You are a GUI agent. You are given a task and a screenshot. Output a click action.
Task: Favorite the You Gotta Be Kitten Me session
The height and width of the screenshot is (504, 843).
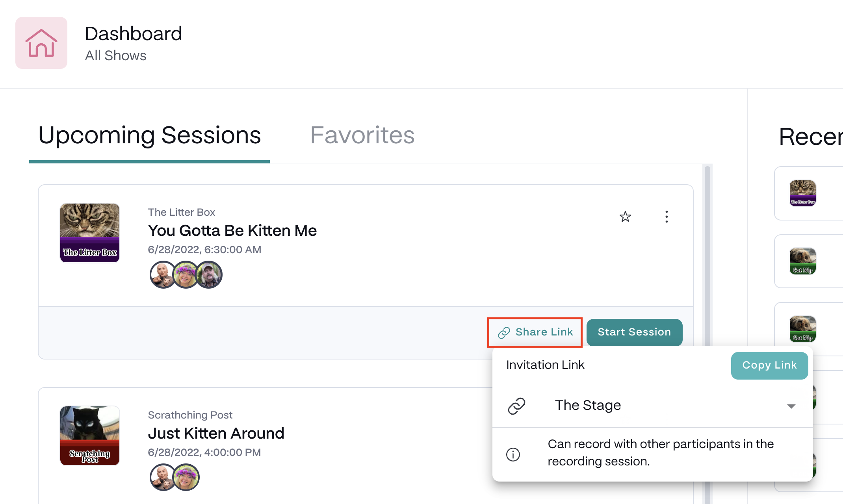[625, 217]
